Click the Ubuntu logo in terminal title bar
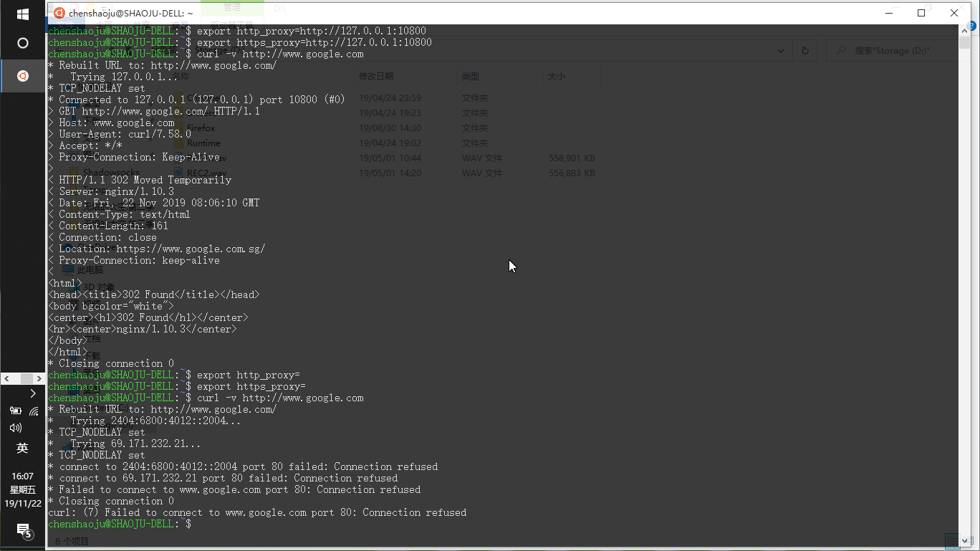This screenshot has height=551, width=980. pyautogui.click(x=58, y=13)
